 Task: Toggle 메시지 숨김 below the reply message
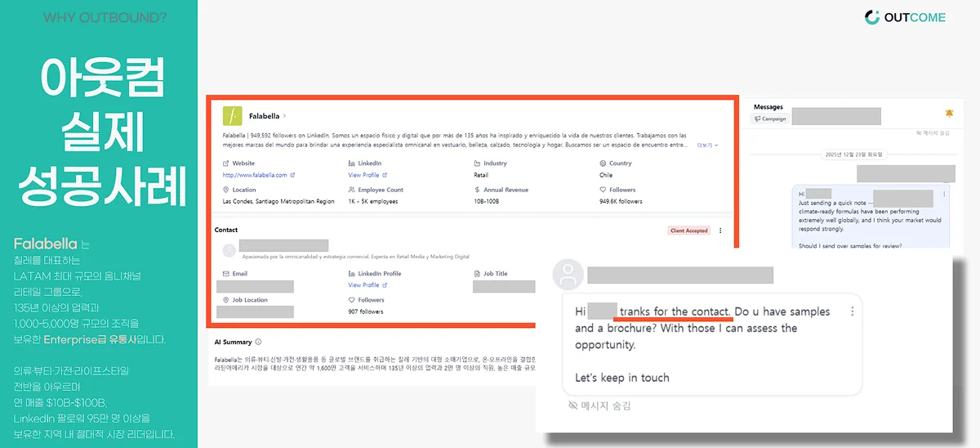(599, 405)
